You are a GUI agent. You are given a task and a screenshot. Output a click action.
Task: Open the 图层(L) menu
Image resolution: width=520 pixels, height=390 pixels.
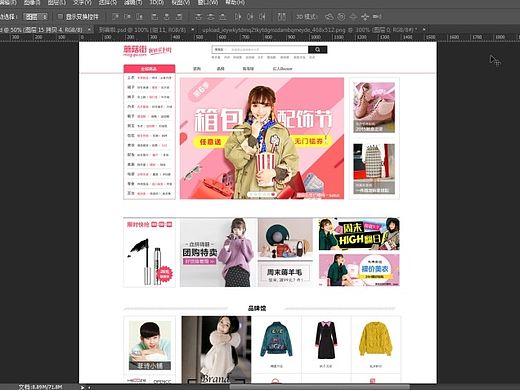pos(56,2)
